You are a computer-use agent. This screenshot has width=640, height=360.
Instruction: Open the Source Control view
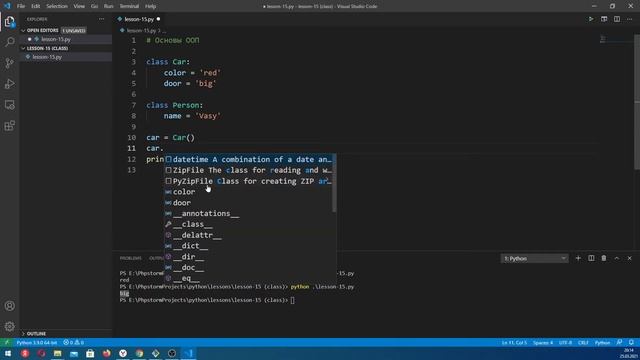pyautogui.click(x=9, y=63)
